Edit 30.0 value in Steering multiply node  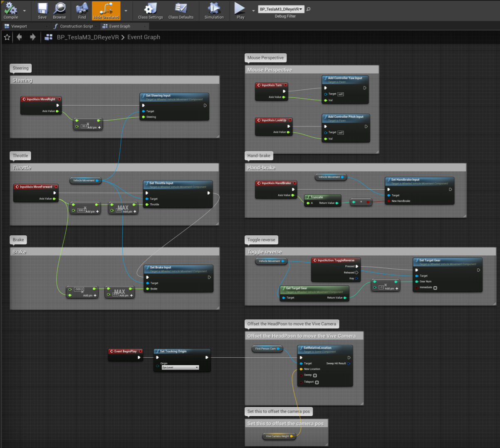coord(84,126)
